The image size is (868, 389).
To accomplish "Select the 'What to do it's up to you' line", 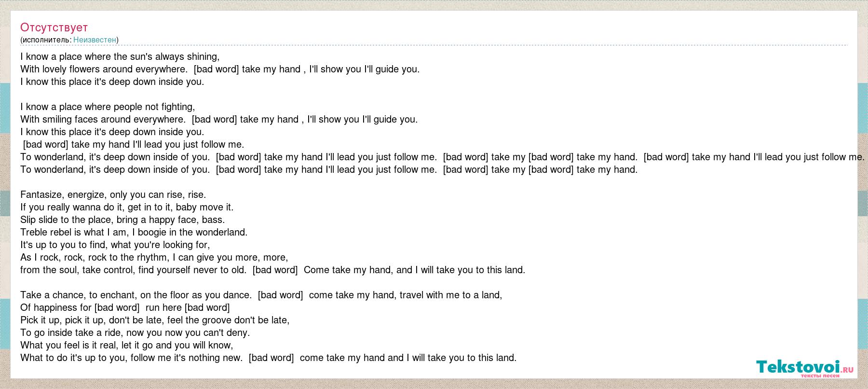I will click(269, 358).
